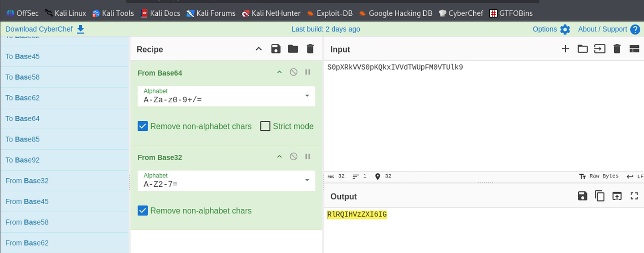Enable the Strict mode checkbox

pos(265,126)
